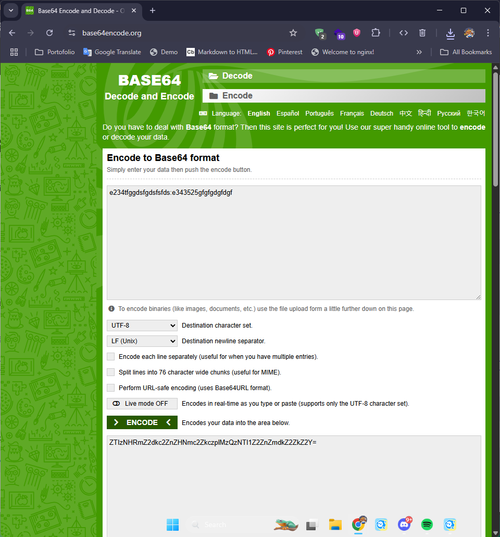This screenshot has height=537, width=500.
Task: Select Español language
Action: pyautogui.click(x=288, y=113)
